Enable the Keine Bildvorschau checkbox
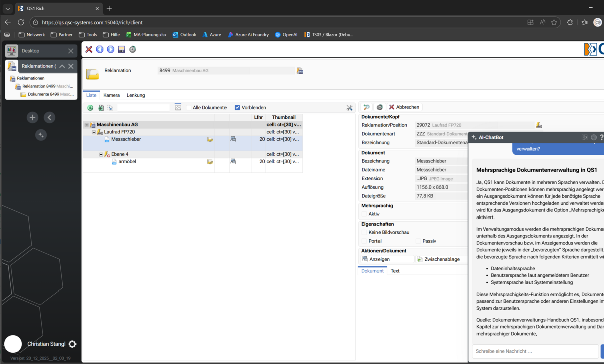 364,232
